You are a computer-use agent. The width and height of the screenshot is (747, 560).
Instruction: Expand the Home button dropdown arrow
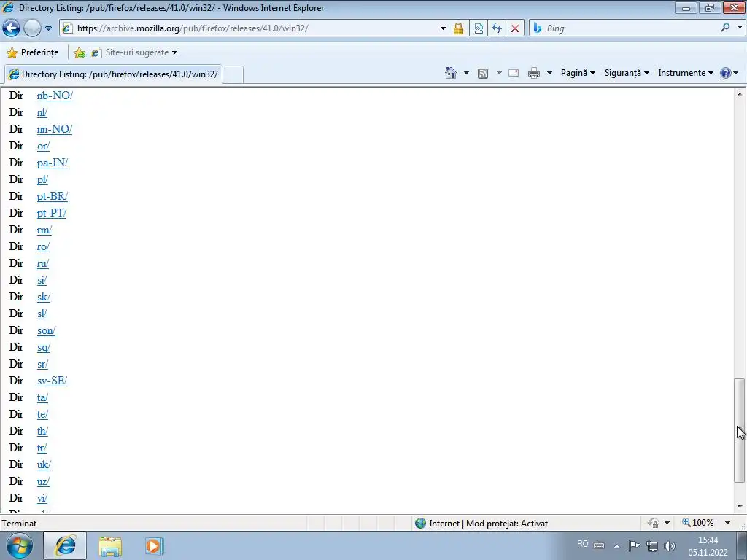tap(466, 73)
